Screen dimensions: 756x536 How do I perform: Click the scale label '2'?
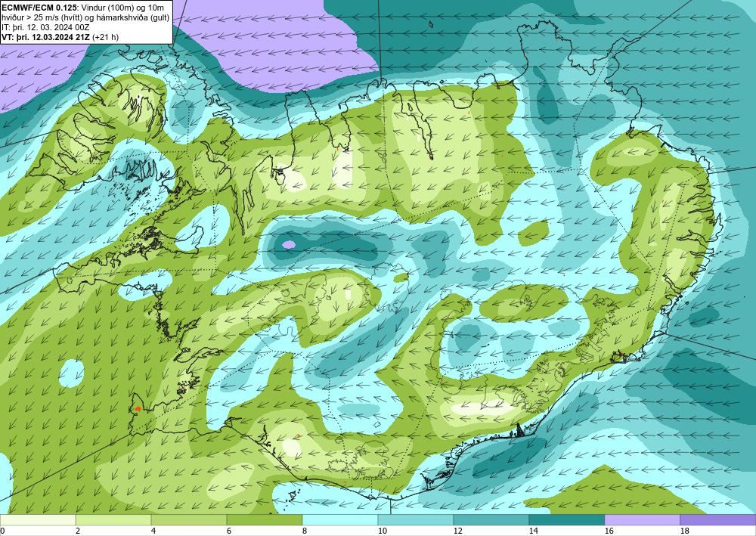(x=78, y=531)
